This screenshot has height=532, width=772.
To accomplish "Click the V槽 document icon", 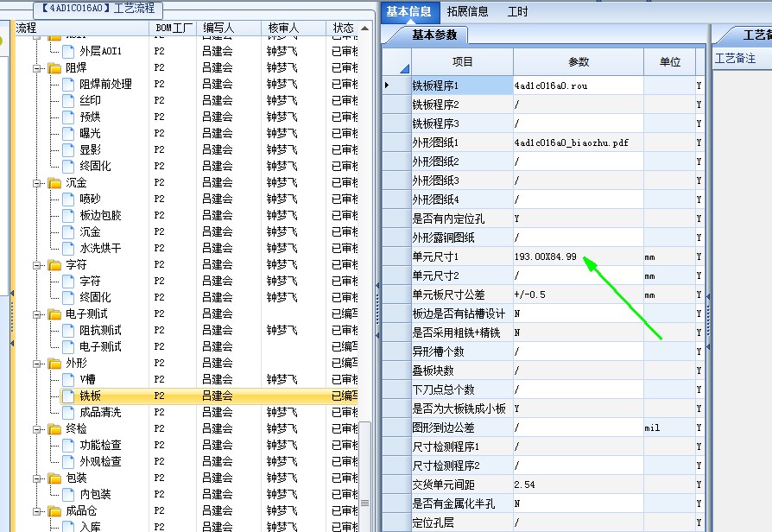I will (68, 379).
